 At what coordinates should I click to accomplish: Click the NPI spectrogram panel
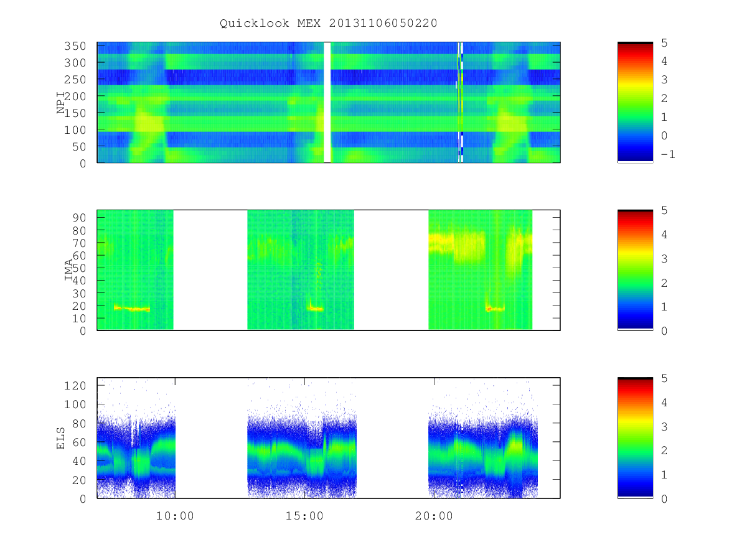click(x=329, y=102)
